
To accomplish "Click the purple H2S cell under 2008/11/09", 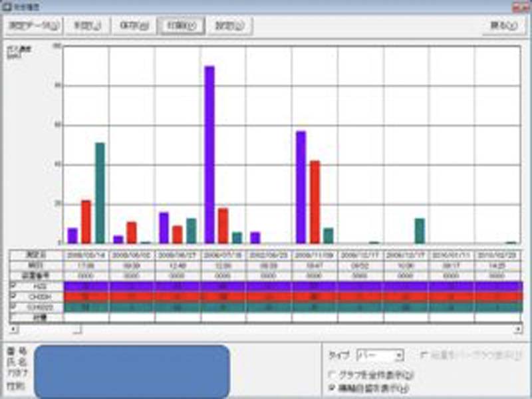I will tap(315, 286).
